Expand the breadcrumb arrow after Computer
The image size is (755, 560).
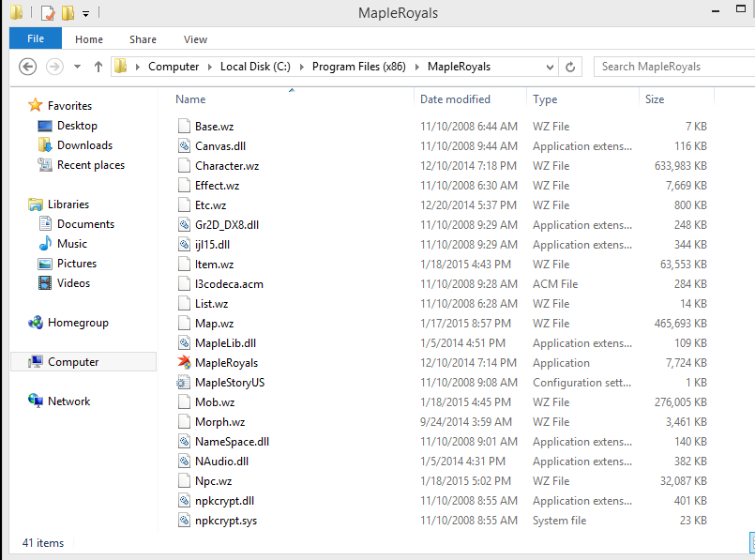(x=210, y=67)
